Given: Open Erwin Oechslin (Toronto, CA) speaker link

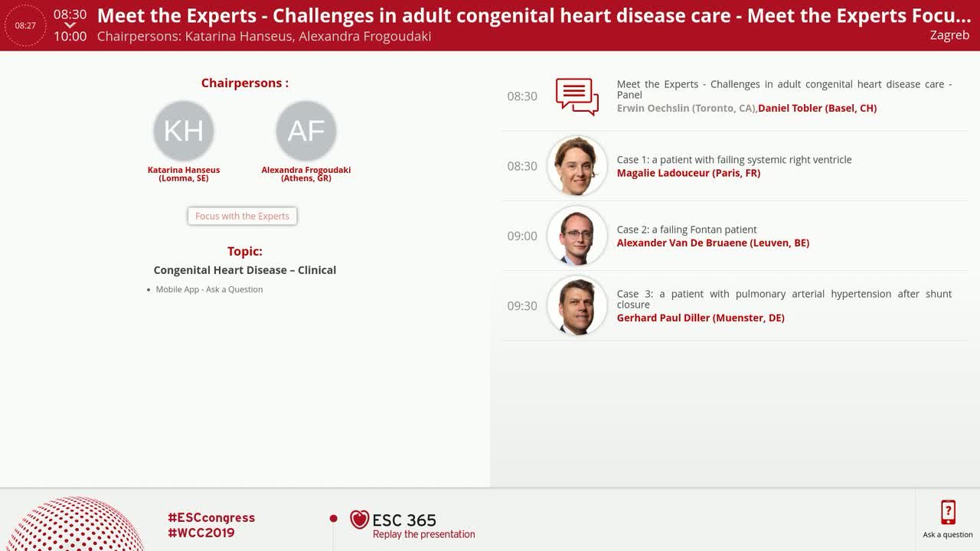Looking at the screenshot, I should [x=687, y=108].
